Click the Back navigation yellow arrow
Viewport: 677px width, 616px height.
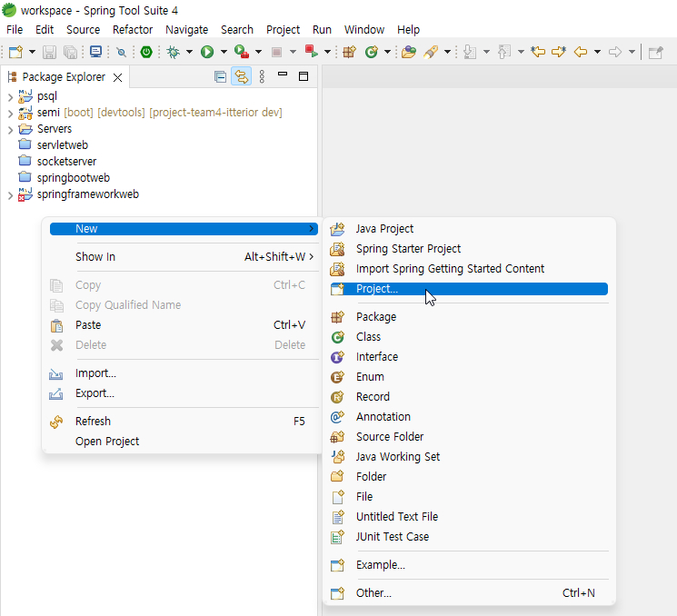pyautogui.click(x=581, y=52)
